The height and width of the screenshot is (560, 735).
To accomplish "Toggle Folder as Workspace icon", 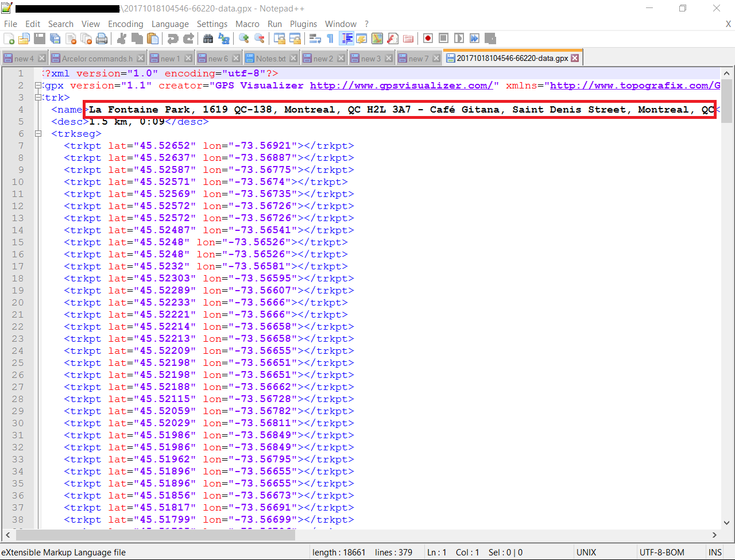I will click(408, 38).
